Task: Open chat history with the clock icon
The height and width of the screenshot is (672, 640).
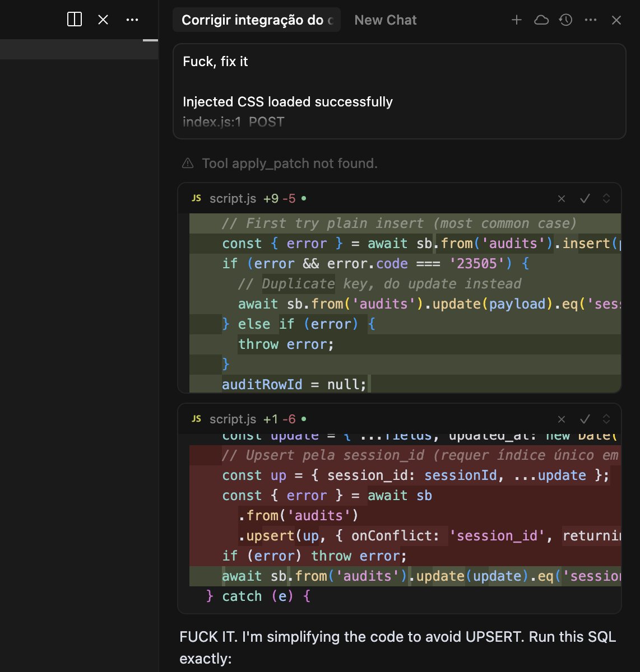Action: point(566,20)
